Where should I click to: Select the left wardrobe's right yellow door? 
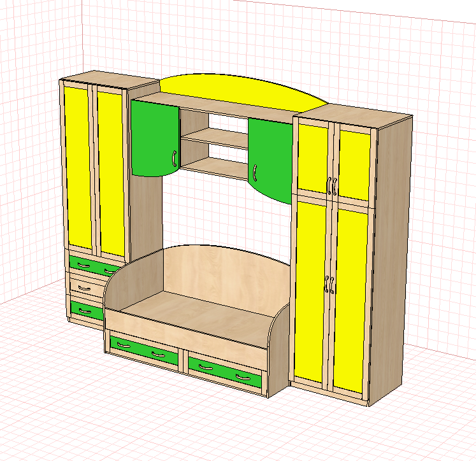click(x=111, y=173)
